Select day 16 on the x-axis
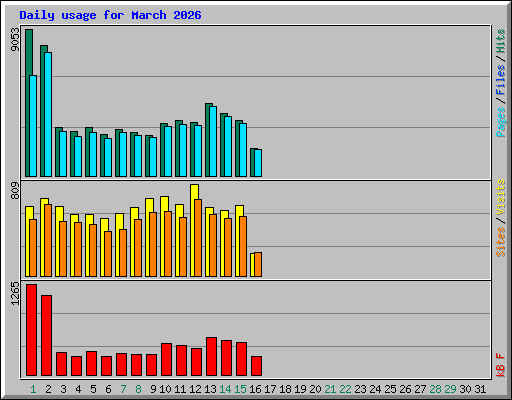The width and height of the screenshot is (512, 400). 255,389
